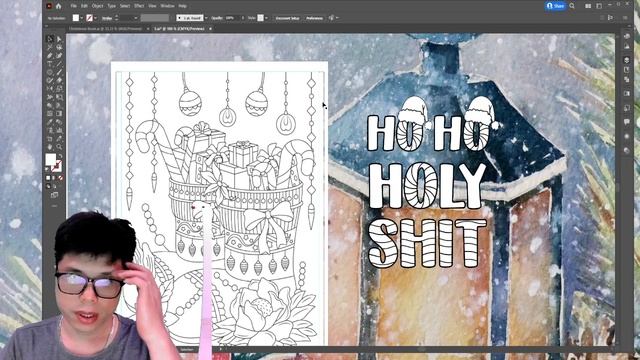Select the Blend tool
Image resolution: width=640 pixels, height=360 pixels.
coord(59,122)
